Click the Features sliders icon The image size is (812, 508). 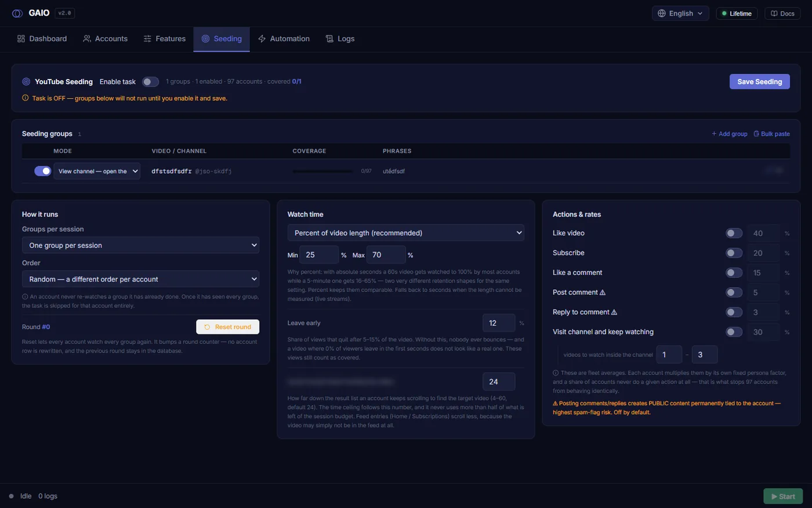pos(147,39)
